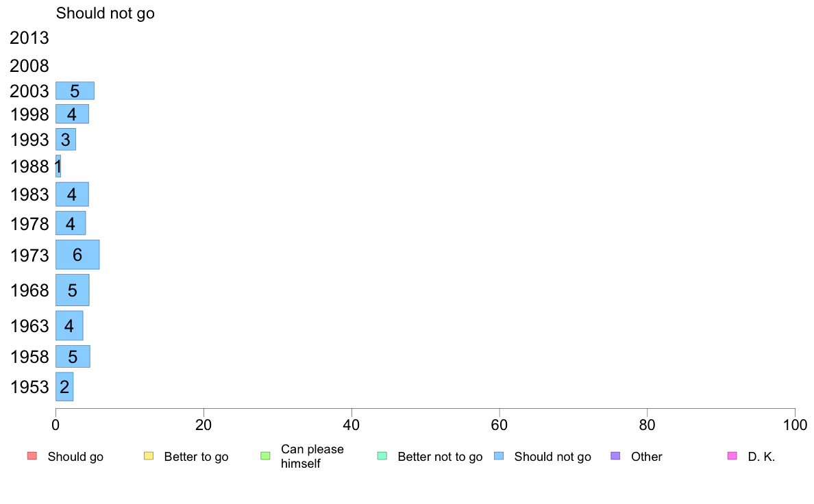Image resolution: width=814 pixels, height=504 pixels.
Task: Select the 1958 bar showing 5
Action: [73, 357]
